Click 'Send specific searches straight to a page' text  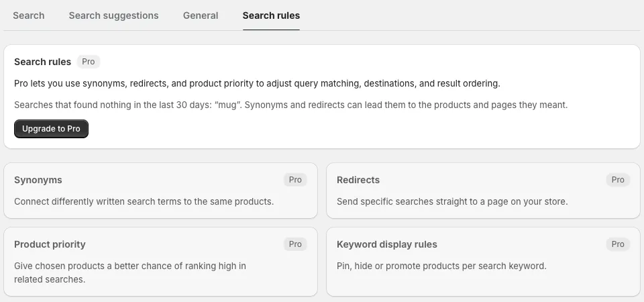coord(452,202)
